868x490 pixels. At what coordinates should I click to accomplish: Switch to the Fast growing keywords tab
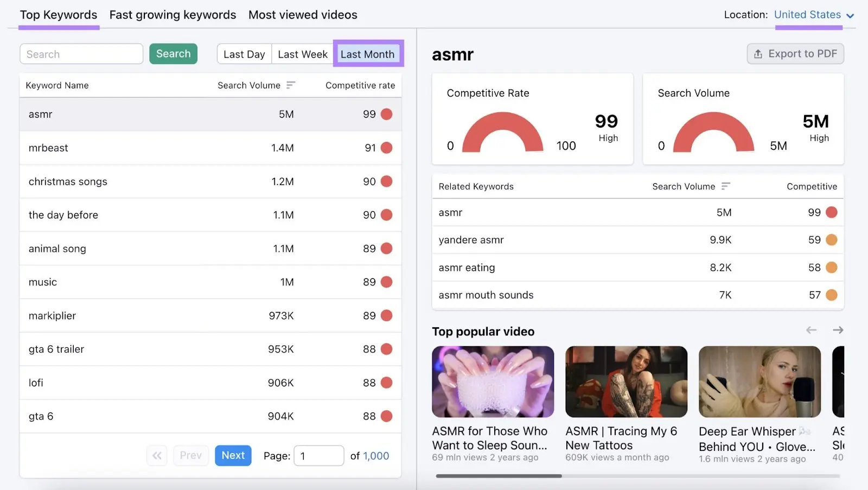click(x=173, y=15)
